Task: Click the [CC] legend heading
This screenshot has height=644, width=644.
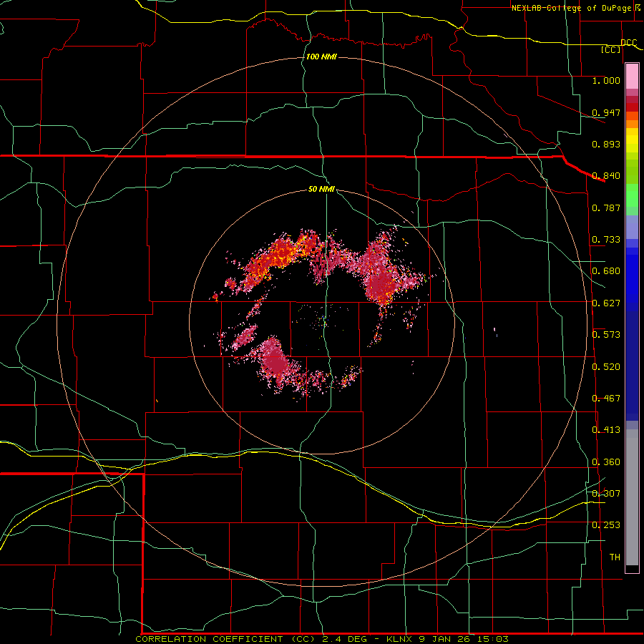Action: (x=611, y=49)
